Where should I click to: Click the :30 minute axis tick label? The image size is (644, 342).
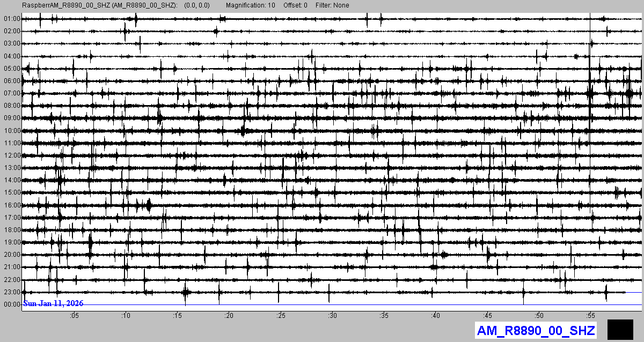(x=332, y=315)
